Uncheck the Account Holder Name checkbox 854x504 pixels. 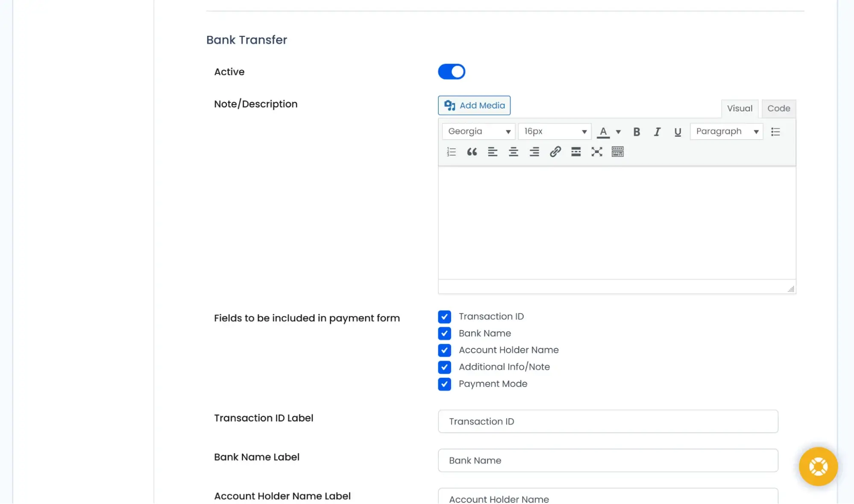pyautogui.click(x=444, y=350)
